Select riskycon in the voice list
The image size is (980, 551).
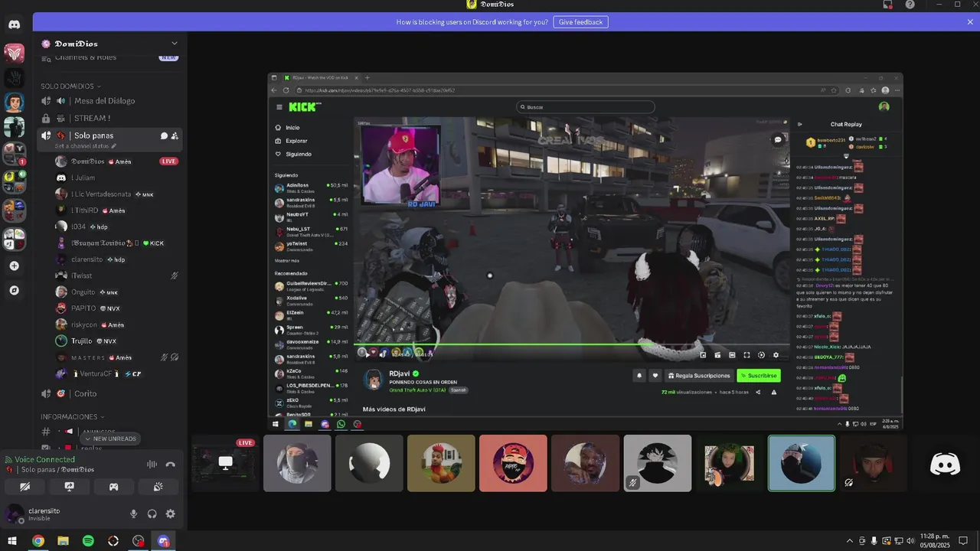point(116,324)
